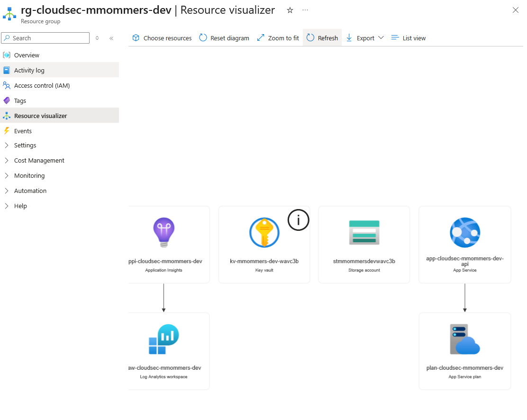Image resolution: width=527 pixels, height=420 pixels.
Task: Click the Automation section label
Action: tap(30, 191)
